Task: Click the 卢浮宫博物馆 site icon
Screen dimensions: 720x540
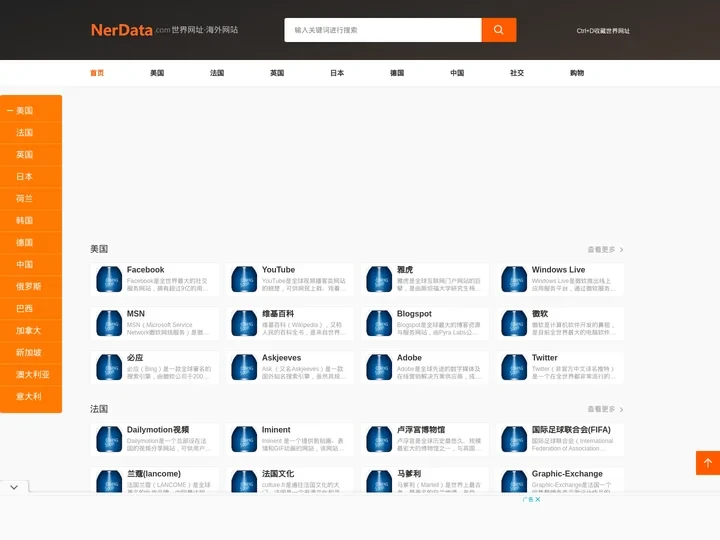Action: pos(379,439)
